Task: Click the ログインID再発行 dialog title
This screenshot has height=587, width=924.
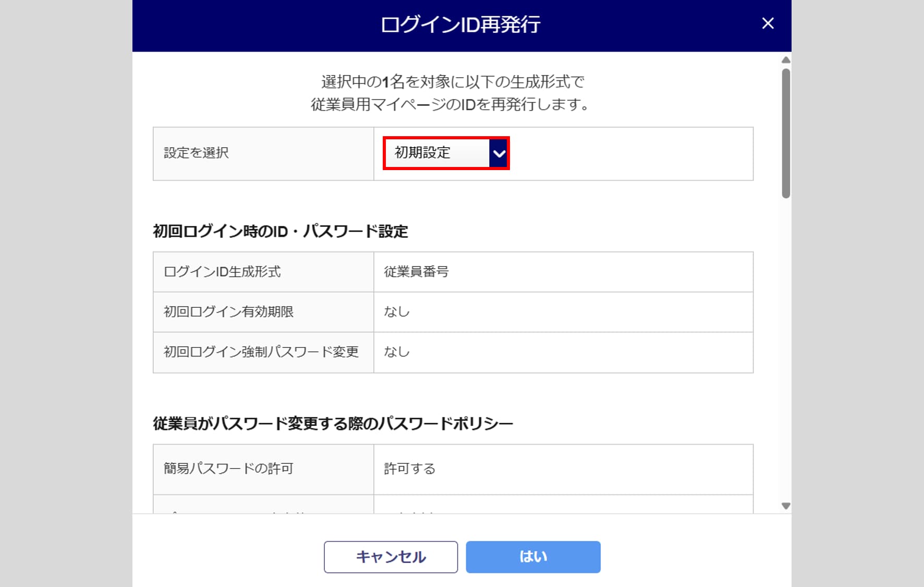Action: (460, 25)
